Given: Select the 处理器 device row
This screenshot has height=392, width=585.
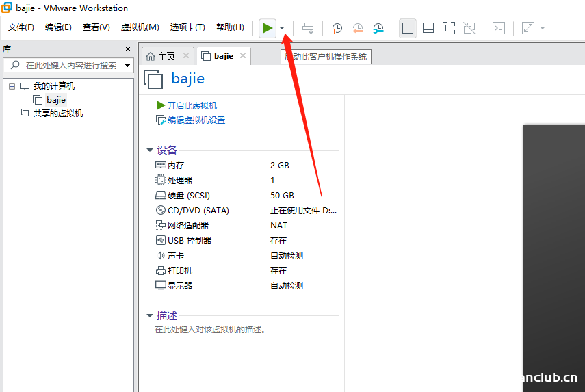Looking at the screenshot, I should (246, 180).
